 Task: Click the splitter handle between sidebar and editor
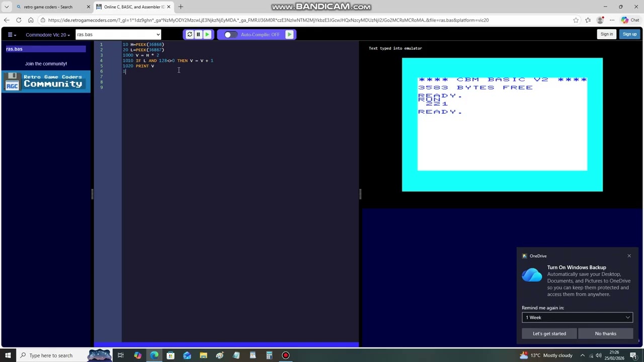pos(93,194)
